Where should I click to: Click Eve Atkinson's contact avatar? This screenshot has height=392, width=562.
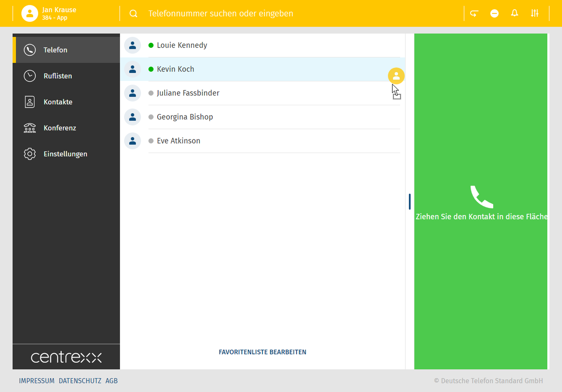(x=132, y=141)
